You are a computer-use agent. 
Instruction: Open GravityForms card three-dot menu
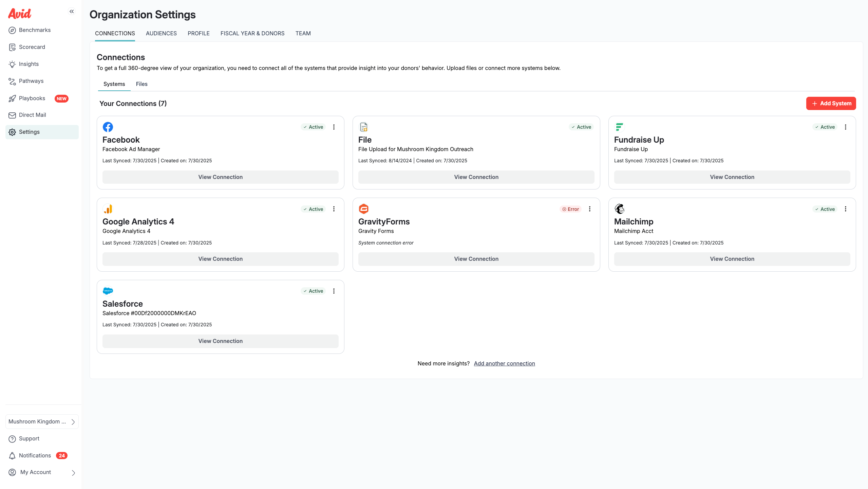pyautogui.click(x=590, y=209)
